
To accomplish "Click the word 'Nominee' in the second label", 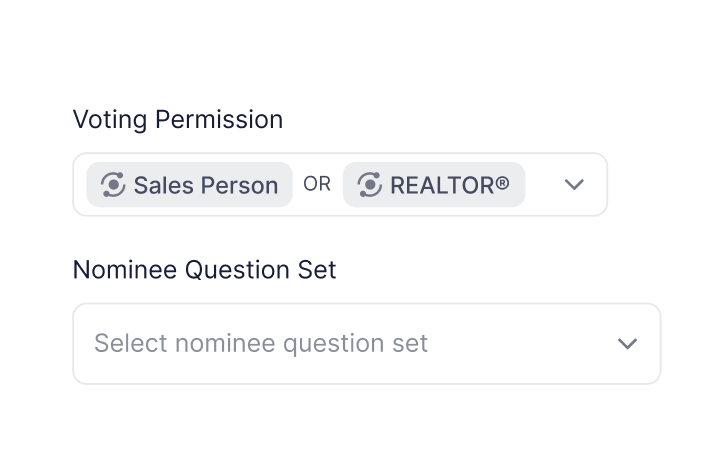I will 121,270.
